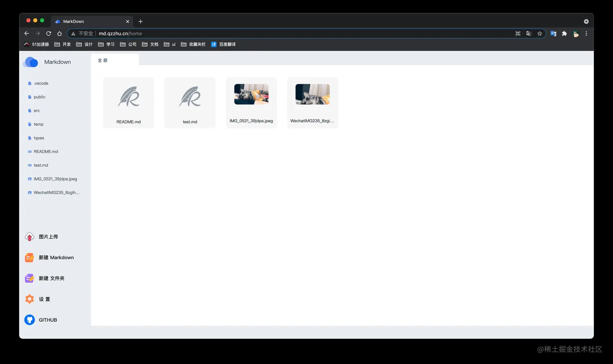Open the WechatIMG235_8zgi cat thumbnail
Viewport: 613px width, 364px height.
pos(313,94)
